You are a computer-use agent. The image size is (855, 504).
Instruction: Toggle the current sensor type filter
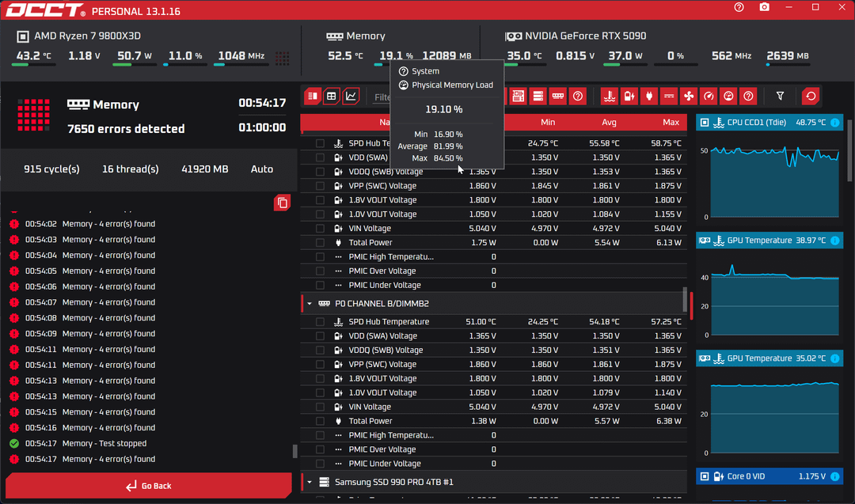[x=669, y=97]
